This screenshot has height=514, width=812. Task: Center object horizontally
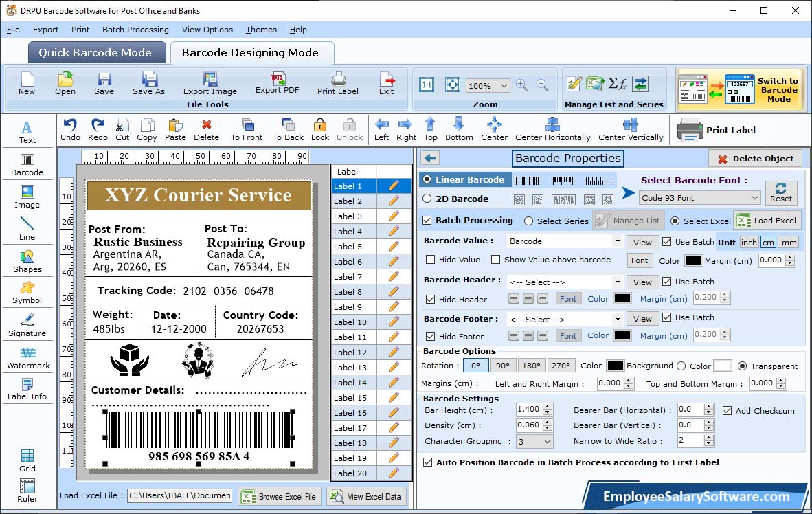pyautogui.click(x=552, y=130)
